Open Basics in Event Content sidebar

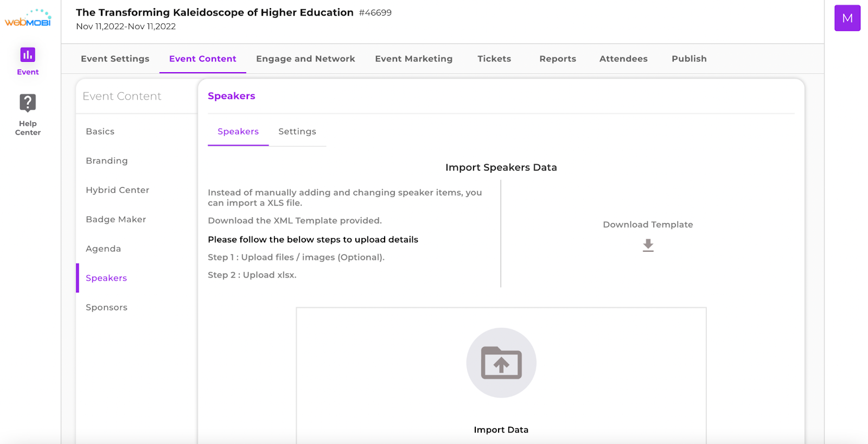(x=100, y=131)
